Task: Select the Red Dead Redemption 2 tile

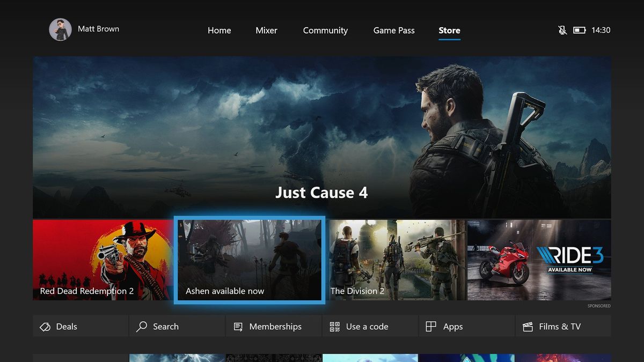Action: (x=103, y=260)
